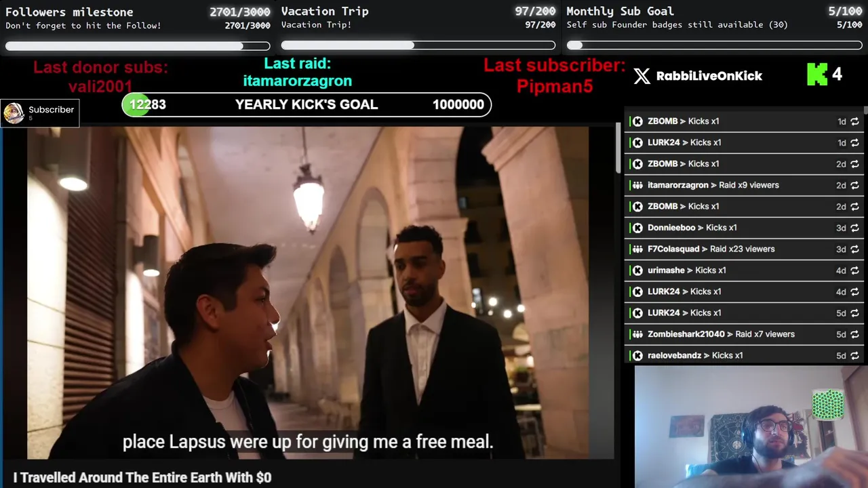Click 'Self sub Founder badges still available' text
Image resolution: width=868 pixels, height=488 pixels.
pos(677,25)
